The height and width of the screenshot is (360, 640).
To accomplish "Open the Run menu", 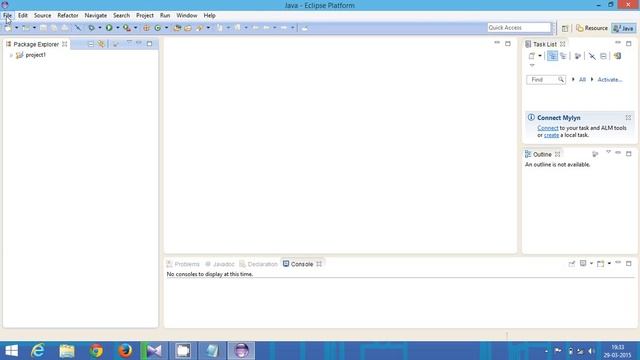I will pos(165,16).
